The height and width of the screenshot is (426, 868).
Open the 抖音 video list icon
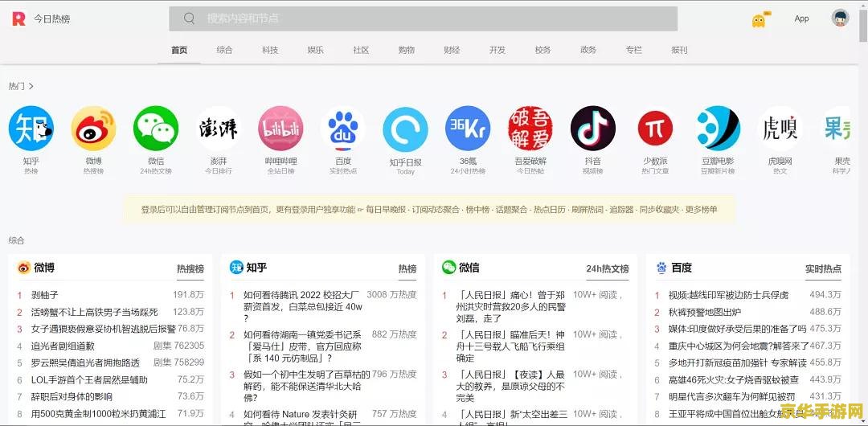click(x=593, y=129)
